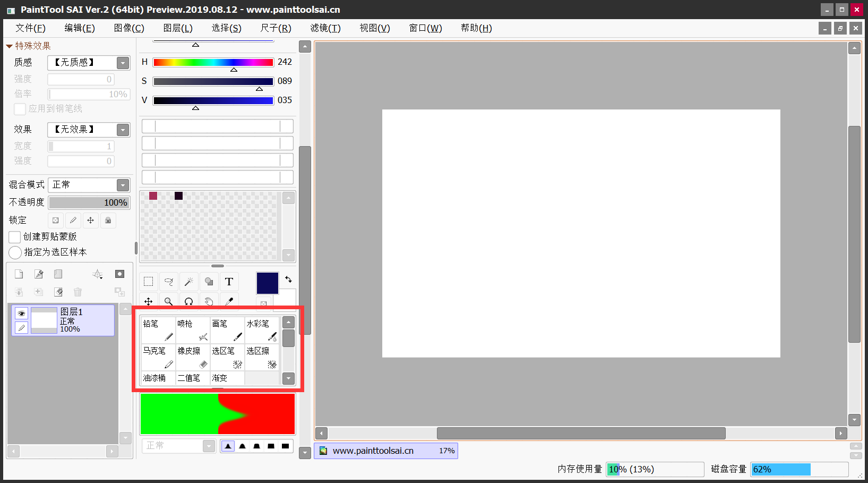Clear the layer with eraser icon
The image size is (868, 483).
coord(58,292)
